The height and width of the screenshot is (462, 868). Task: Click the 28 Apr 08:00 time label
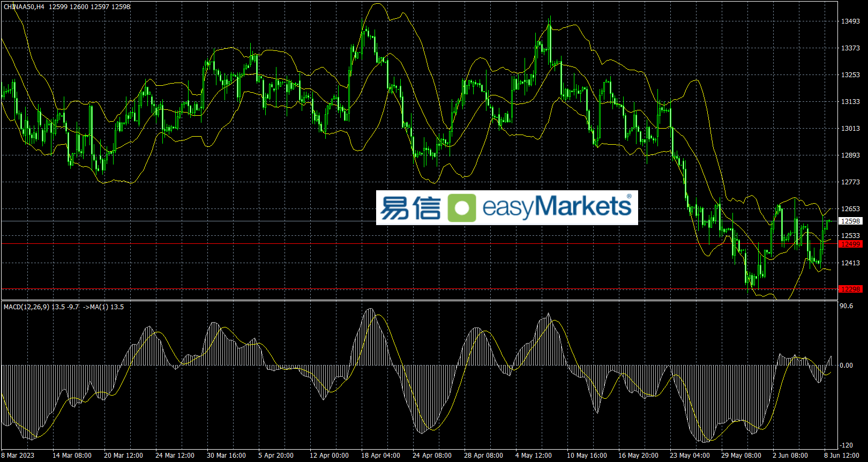pos(483,456)
